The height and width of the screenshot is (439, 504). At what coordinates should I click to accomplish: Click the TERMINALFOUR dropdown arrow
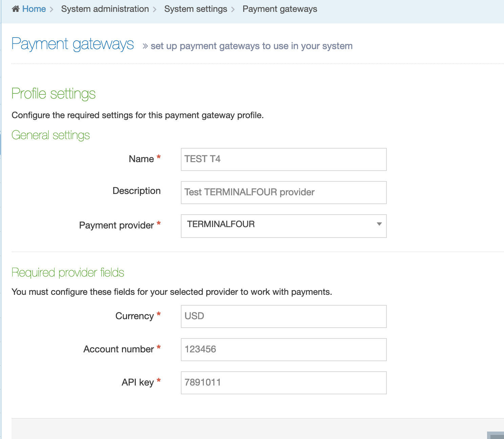point(379,224)
